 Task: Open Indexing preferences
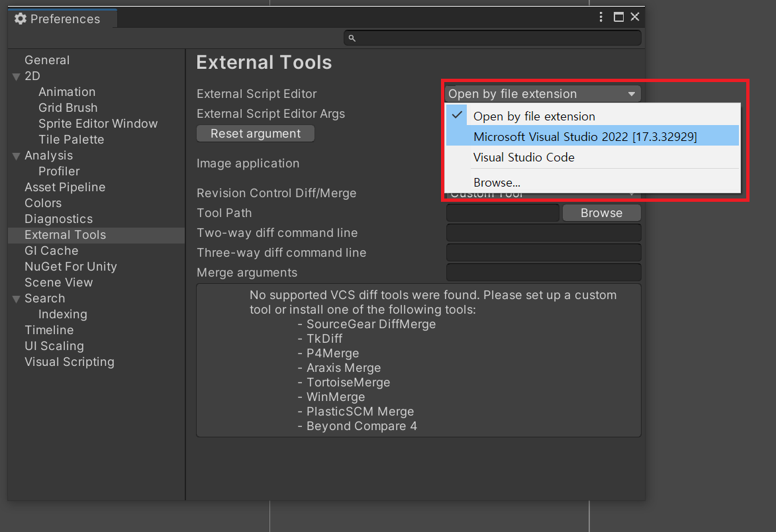(x=62, y=314)
